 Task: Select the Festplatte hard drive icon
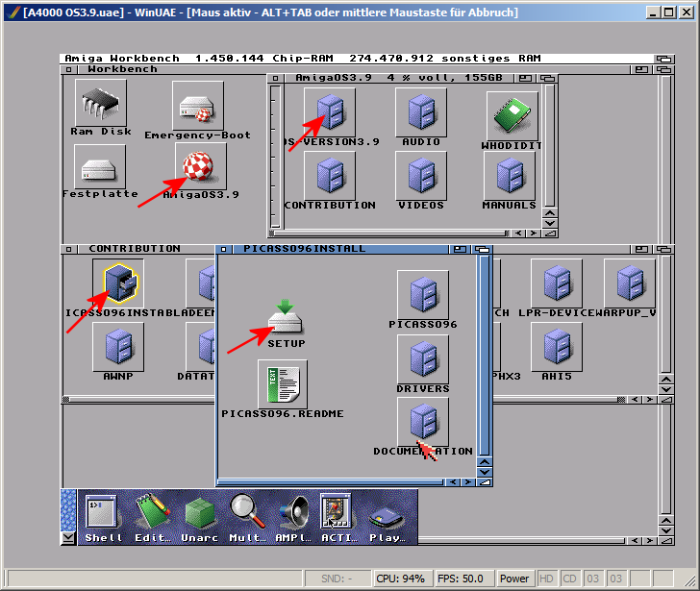click(100, 167)
